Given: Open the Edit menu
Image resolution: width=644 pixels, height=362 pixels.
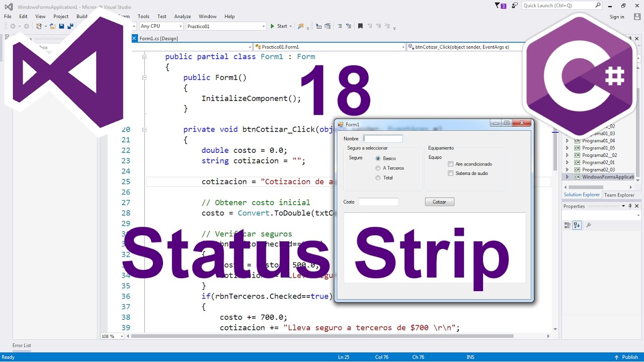Looking at the screenshot, I should point(24,17).
